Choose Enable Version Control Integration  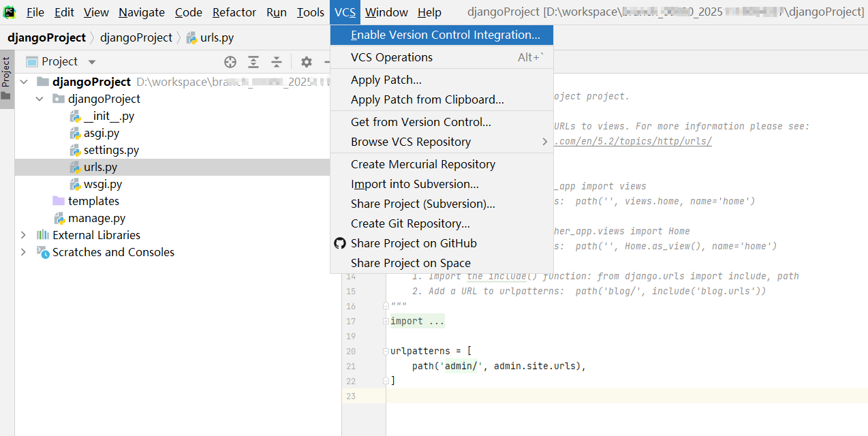pos(441,35)
